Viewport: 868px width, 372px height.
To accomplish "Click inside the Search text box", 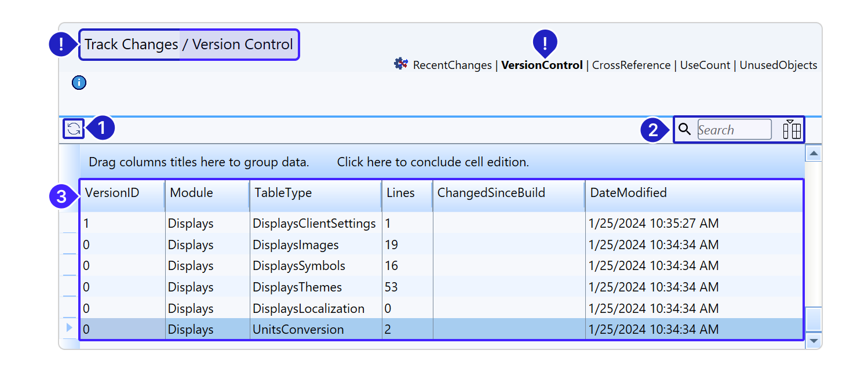I will click(x=734, y=130).
